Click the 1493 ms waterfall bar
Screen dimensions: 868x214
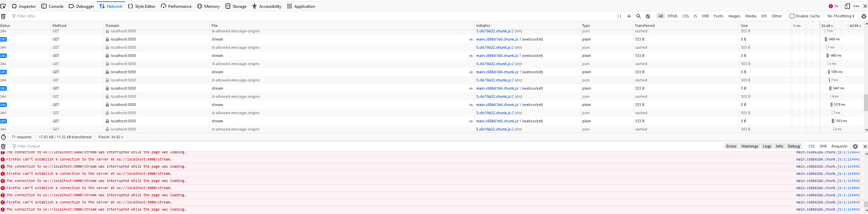click(827, 56)
